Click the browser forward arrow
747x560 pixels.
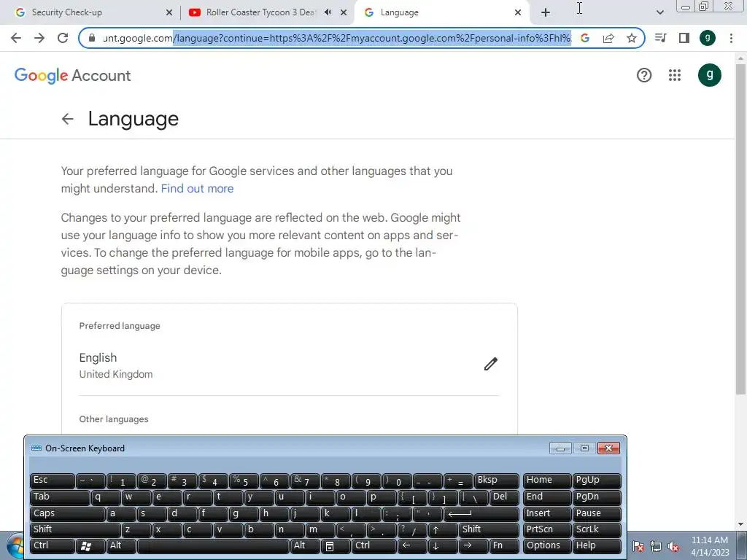(x=39, y=38)
